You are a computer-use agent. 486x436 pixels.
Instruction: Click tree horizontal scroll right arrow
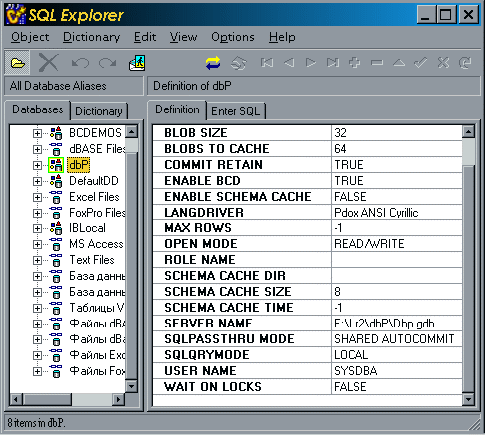pyautogui.click(x=118, y=399)
